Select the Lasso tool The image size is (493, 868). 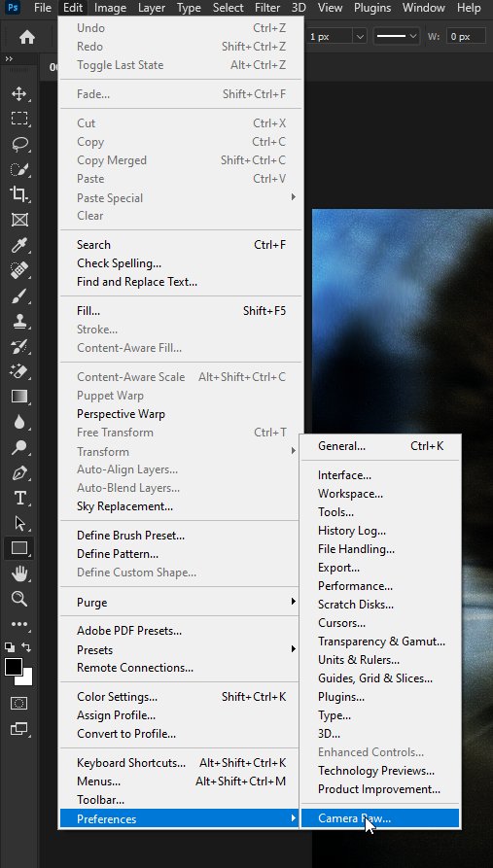19,144
